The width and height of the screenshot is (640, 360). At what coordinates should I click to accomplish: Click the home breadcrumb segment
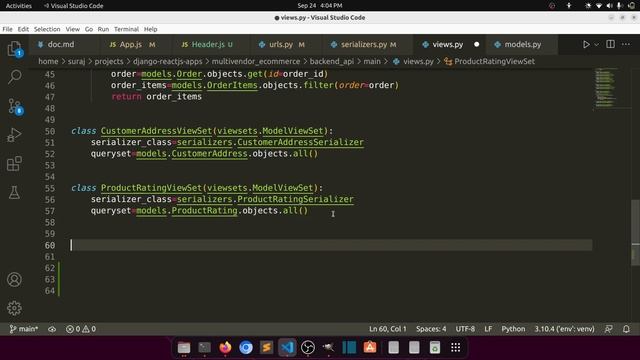(48, 61)
